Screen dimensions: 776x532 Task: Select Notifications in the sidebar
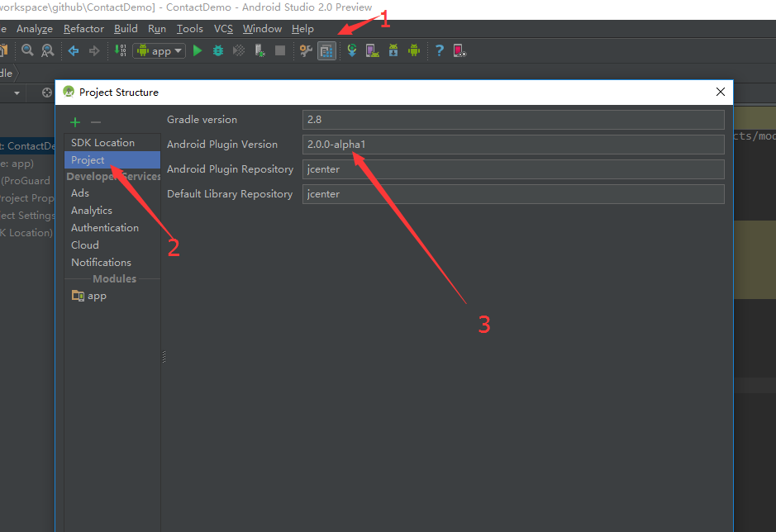click(x=112, y=263)
